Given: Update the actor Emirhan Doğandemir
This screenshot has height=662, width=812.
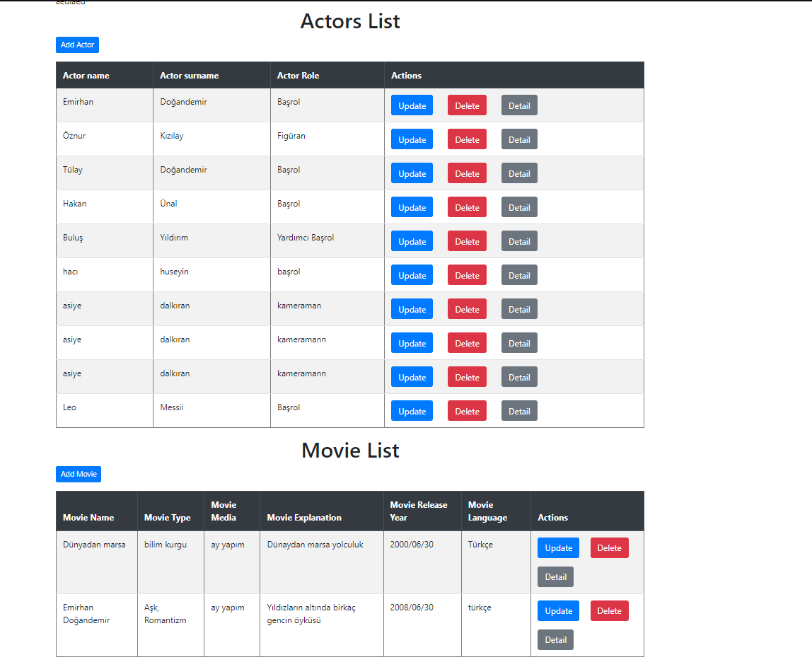Looking at the screenshot, I should click(x=412, y=105).
